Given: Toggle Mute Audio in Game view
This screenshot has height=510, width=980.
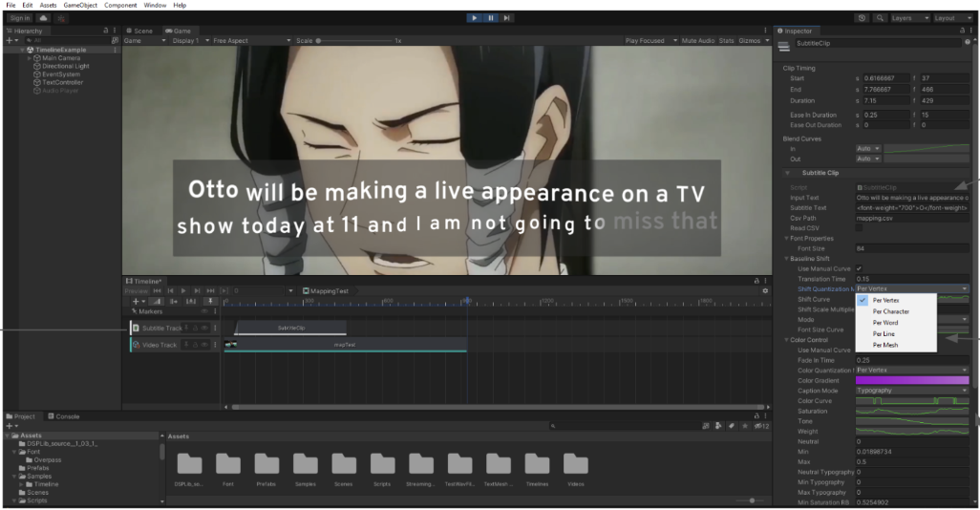Looking at the screenshot, I should (x=697, y=41).
